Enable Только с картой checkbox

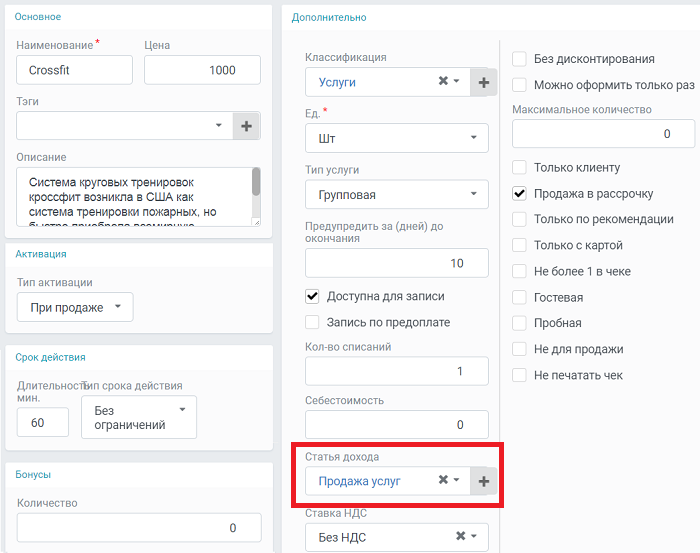pos(519,245)
